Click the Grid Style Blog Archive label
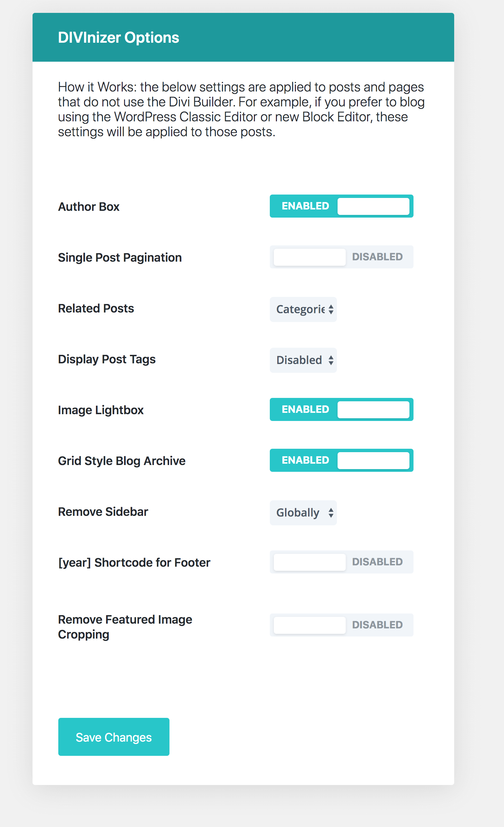504x827 pixels. (x=122, y=461)
